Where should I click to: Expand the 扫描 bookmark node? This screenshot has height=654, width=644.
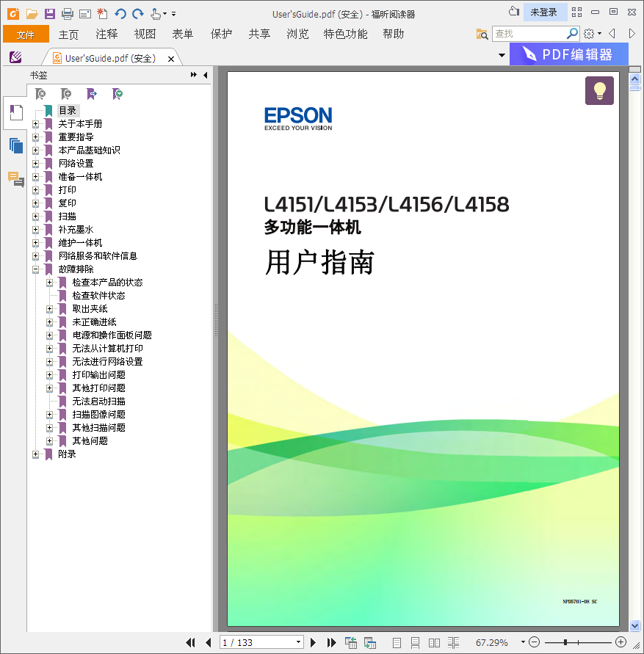tap(35, 217)
